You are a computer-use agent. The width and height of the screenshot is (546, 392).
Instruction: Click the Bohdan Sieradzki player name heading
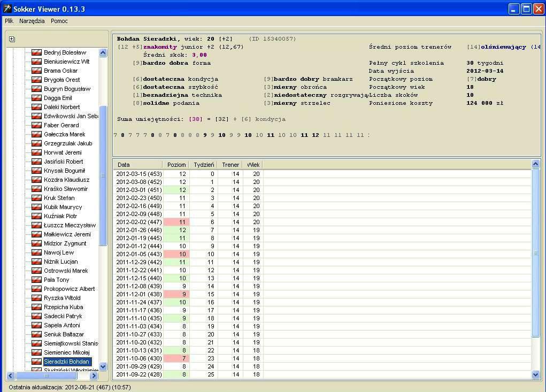tap(148, 39)
